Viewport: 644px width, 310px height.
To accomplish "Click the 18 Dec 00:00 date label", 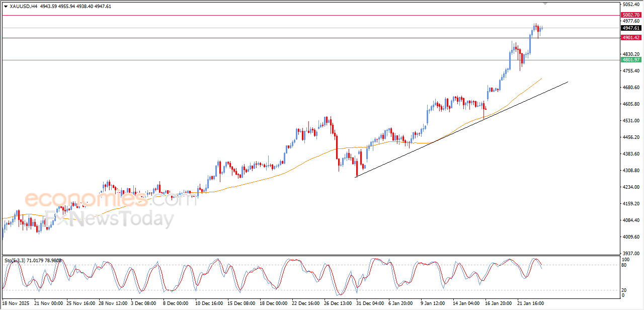I will pyautogui.click(x=274, y=303).
